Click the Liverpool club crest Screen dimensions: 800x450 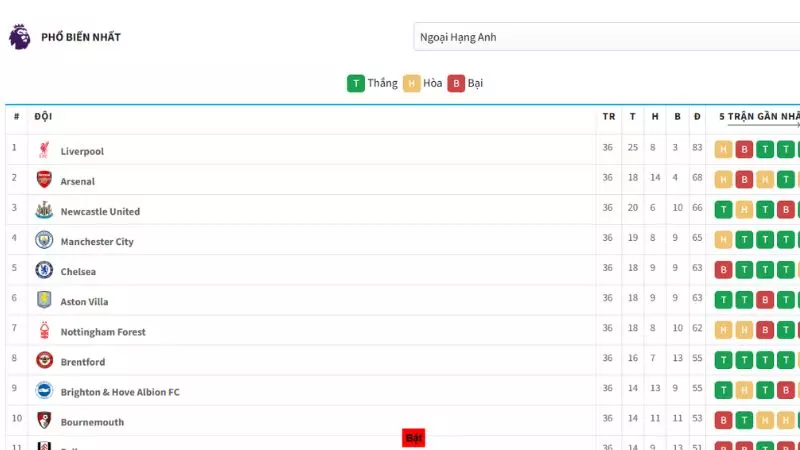click(44, 150)
